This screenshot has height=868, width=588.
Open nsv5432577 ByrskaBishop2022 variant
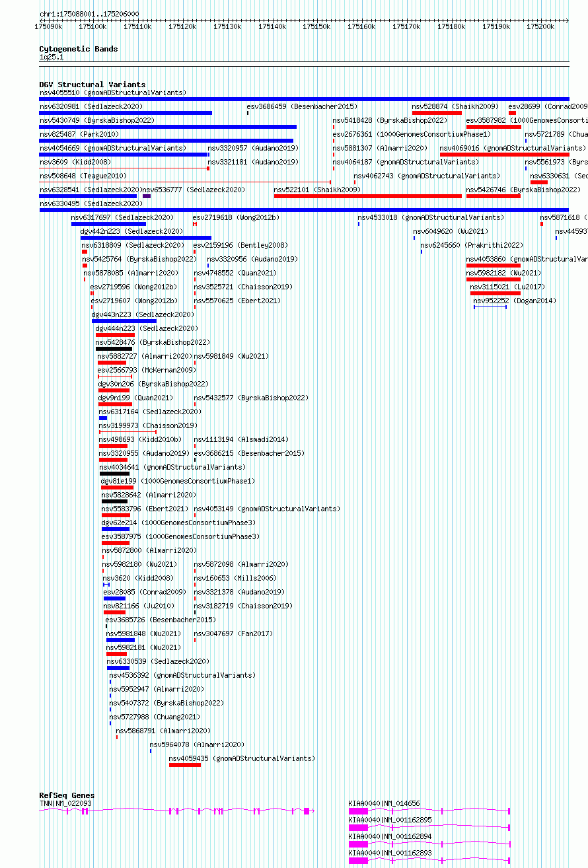click(x=251, y=398)
